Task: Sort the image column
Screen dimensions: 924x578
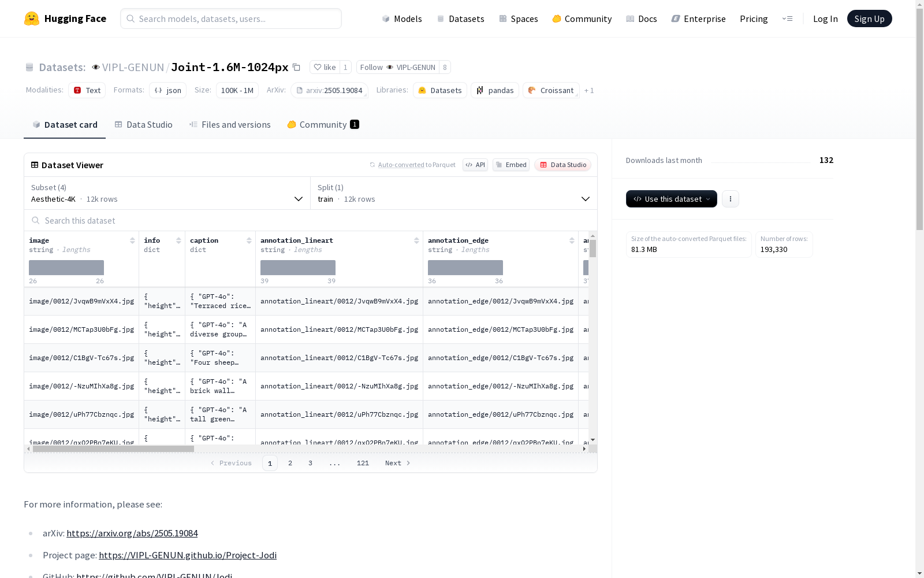Action: click(132, 240)
